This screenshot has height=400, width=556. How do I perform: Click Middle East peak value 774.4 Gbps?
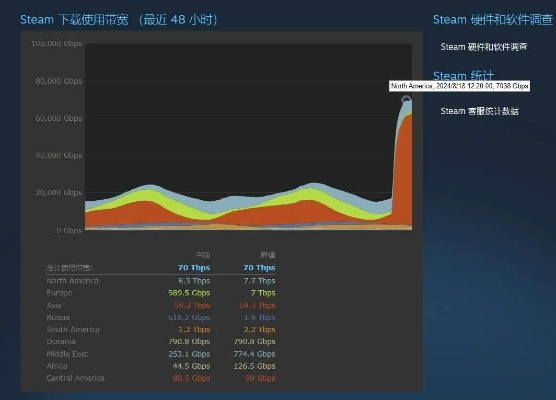(x=254, y=354)
